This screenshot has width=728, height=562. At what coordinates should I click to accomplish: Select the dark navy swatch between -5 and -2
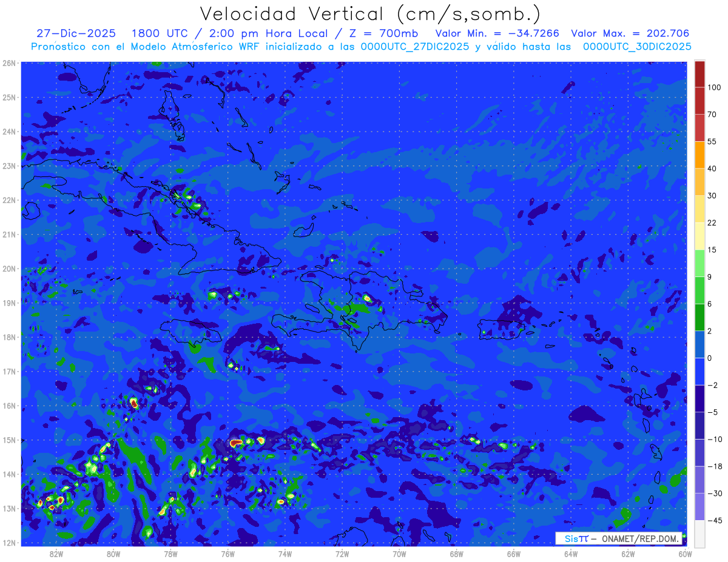pos(699,399)
